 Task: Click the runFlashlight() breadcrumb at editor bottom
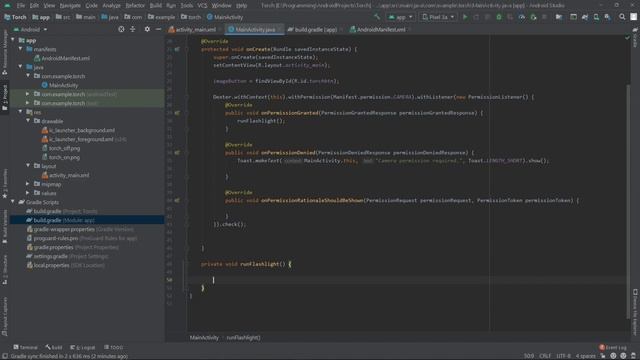[243, 338]
